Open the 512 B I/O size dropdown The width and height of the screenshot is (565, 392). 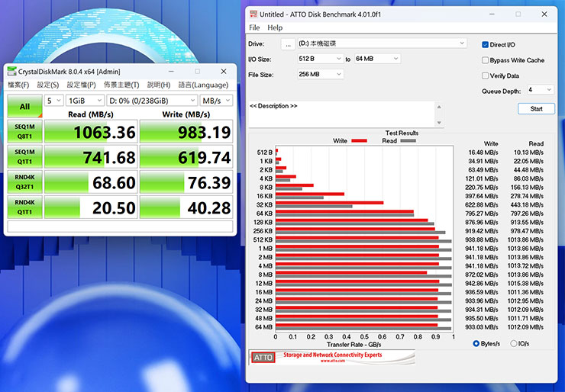pos(320,59)
